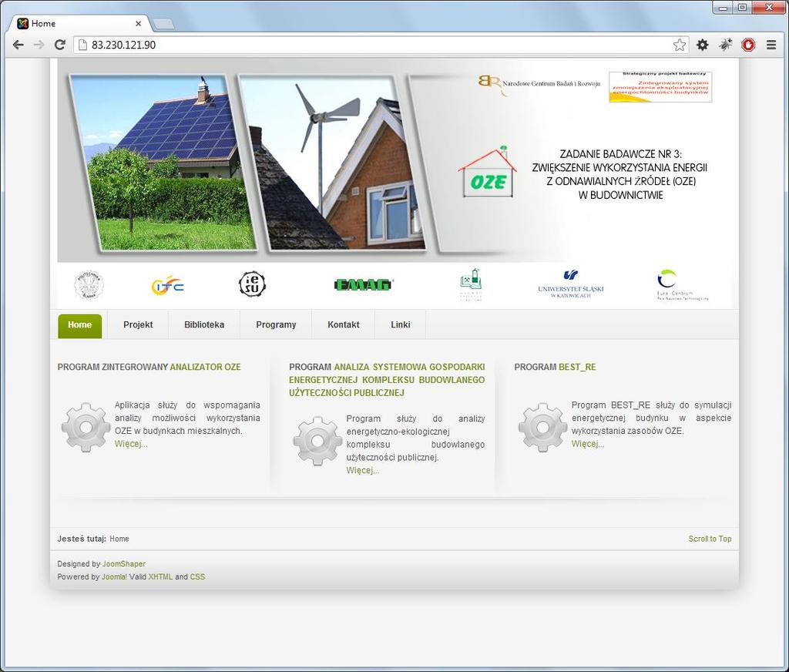Viewport: 789px width, 672px height.
Task: Open the Programy menu item
Action: coord(276,325)
